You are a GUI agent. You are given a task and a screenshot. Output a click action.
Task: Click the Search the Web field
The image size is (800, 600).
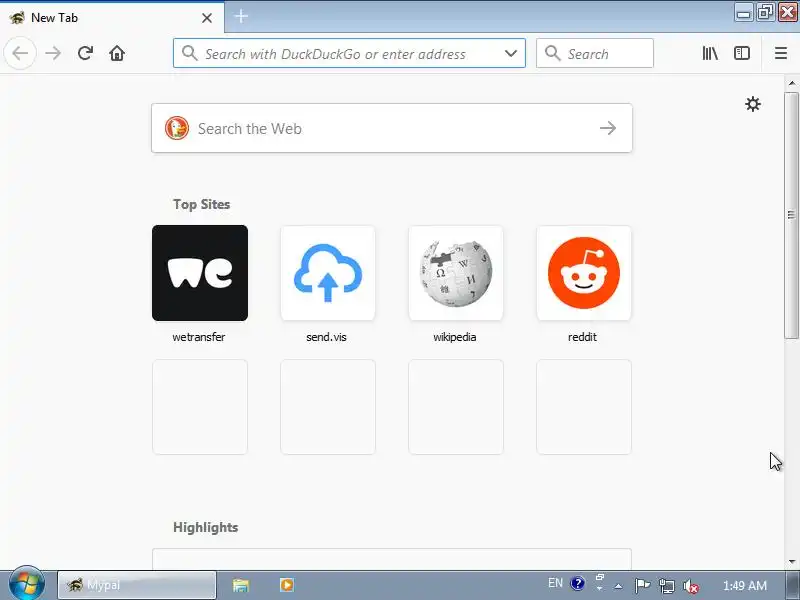coord(392,128)
